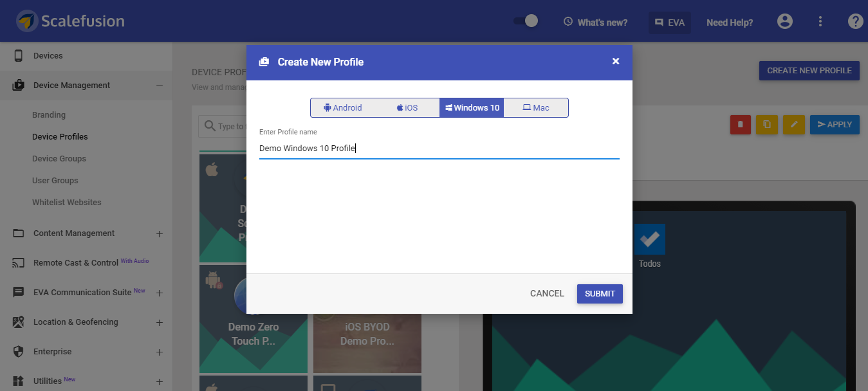Click the yellow edit pencil icon
Viewport: 868px width, 391px height.
pos(794,125)
